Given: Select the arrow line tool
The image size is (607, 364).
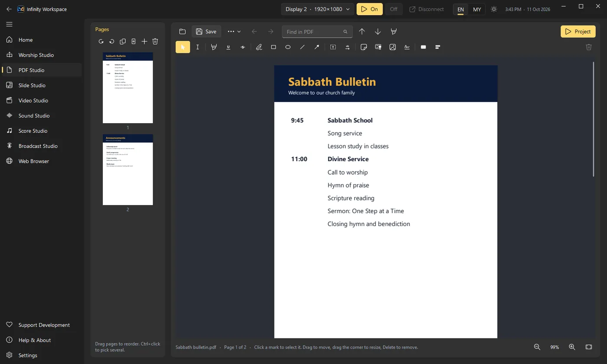Looking at the screenshot, I should pos(317,47).
